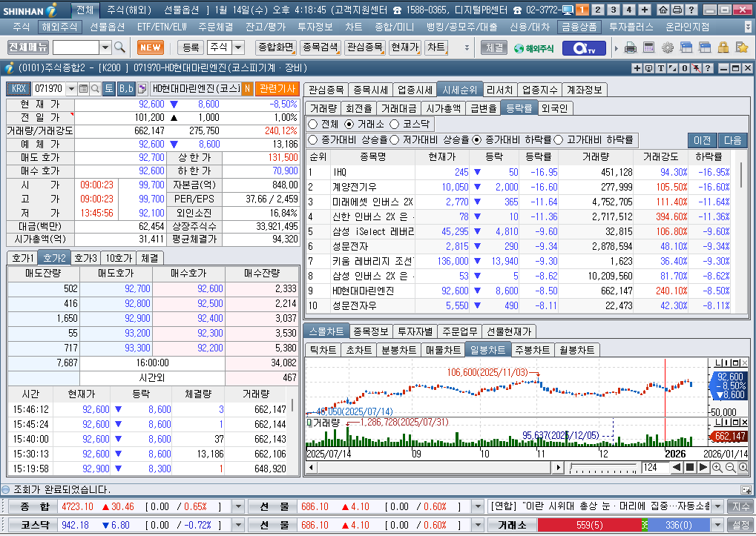Open help via the question mark icon in the title bar
This screenshot has width=756, height=536.
click(691, 10)
